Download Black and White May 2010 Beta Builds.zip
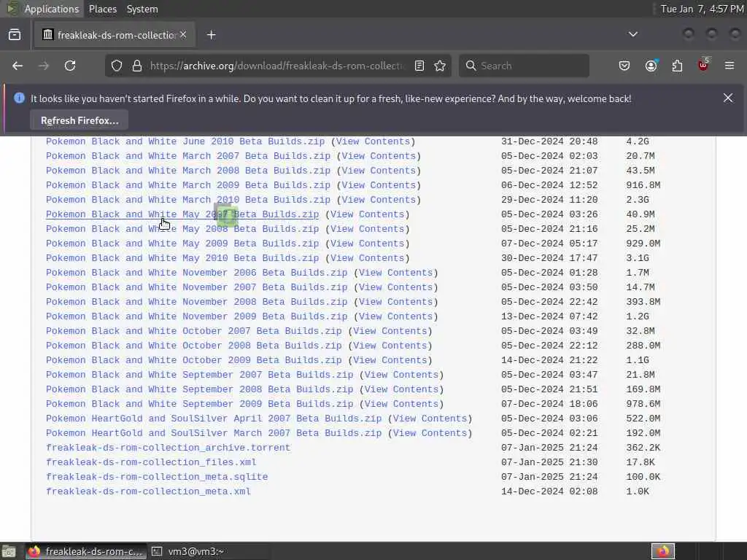The height and width of the screenshot is (560, 747). tap(182, 258)
